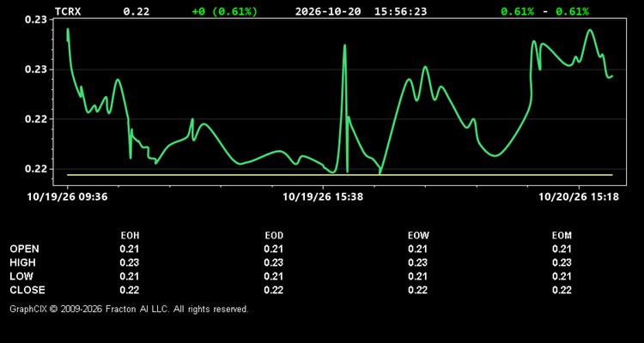Click the CLOSE row label
The image size is (644, 343).
pyautogui.click(x=27, y=290)
